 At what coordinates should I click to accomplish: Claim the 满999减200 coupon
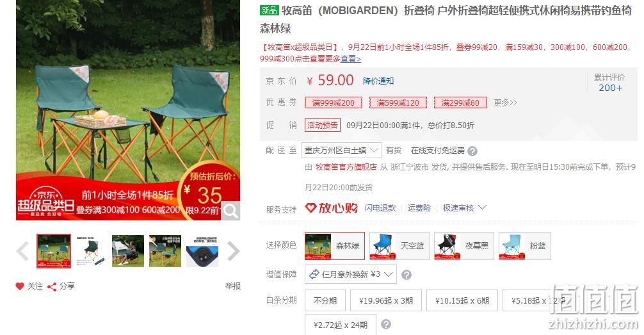[x=333, y=102]
